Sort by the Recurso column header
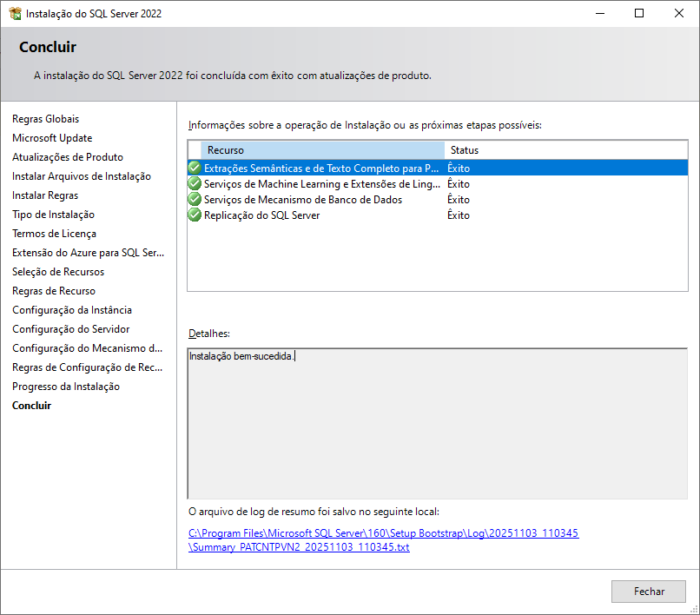Image resolution: width=700 pixels, height=615 pixels. 322,150
